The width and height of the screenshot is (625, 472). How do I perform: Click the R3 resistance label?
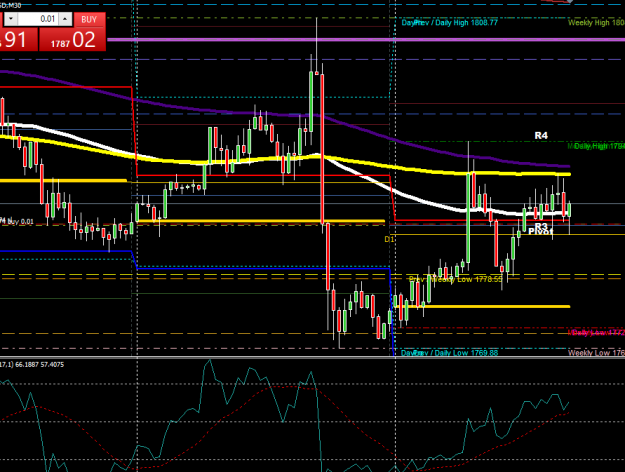(541, 226)
